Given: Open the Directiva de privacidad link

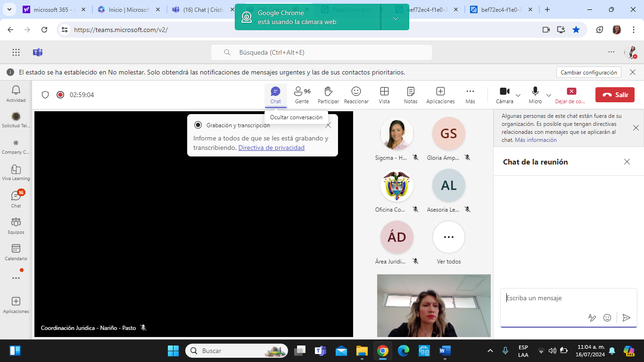Looking at the screenshot, I should click(271, 148).
